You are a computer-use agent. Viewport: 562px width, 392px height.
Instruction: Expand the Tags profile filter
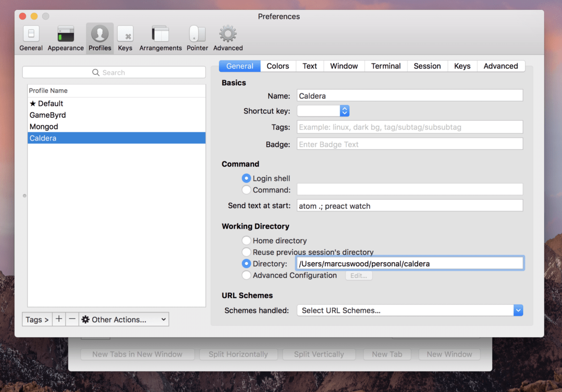tap(37, 319)
